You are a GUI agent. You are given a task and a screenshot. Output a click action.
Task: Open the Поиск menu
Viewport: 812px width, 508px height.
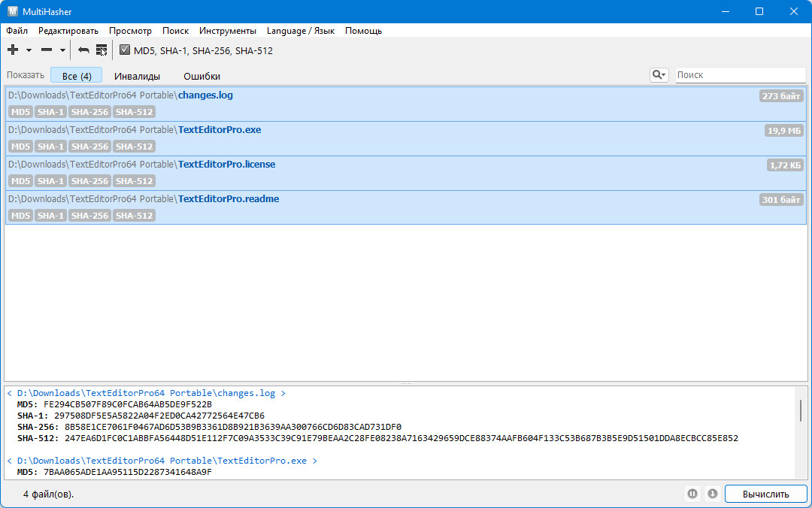point(175,31)
